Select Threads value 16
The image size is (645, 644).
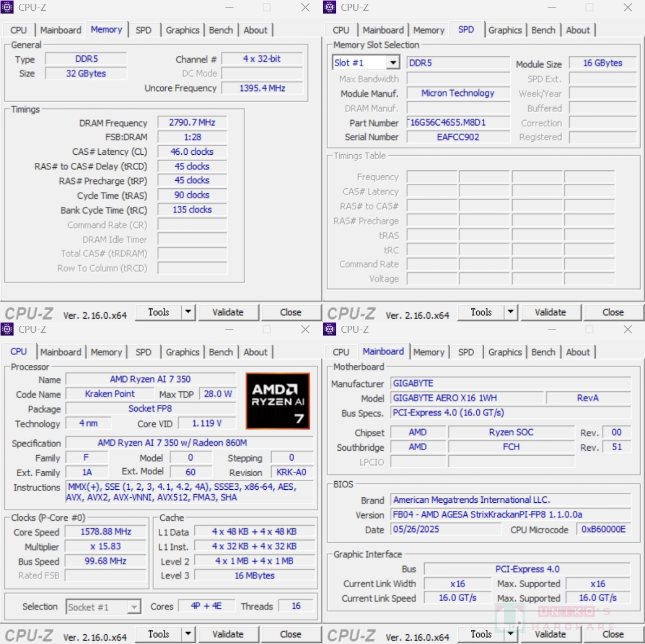coord(296,606)
